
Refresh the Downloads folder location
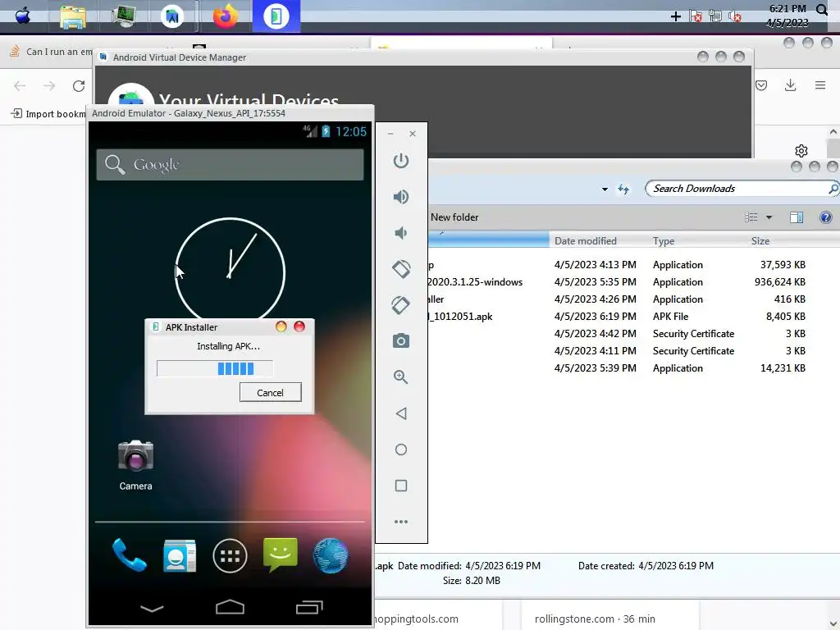[623, 189]
